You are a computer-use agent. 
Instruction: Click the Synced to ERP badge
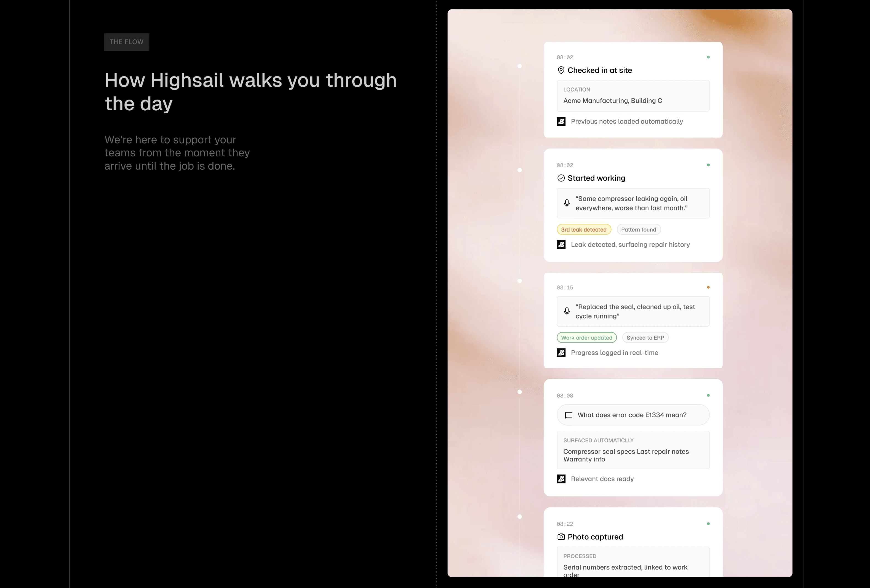645,338
